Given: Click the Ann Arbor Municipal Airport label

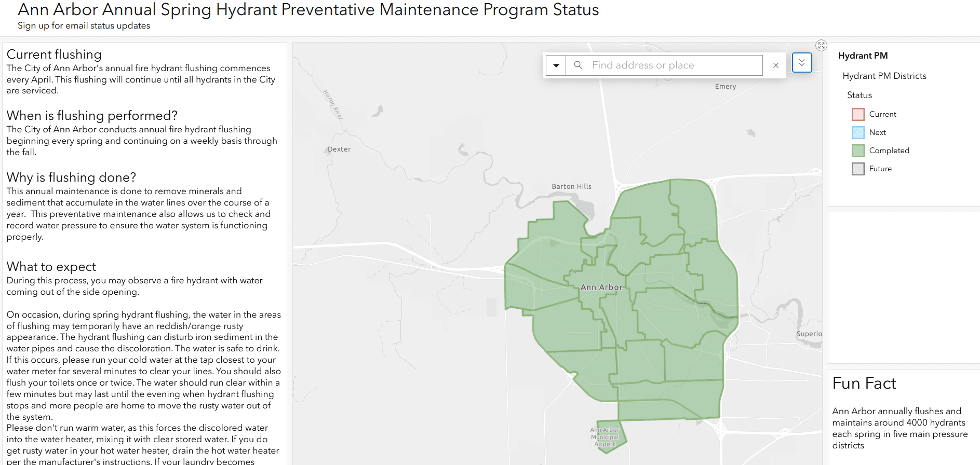Looking at the screenshot, I should tap(605, 437).
